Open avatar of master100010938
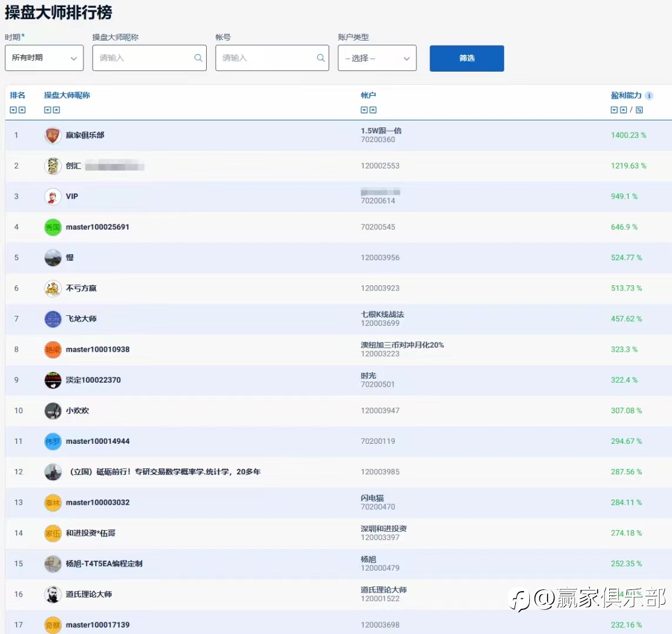 click(x=53, y=349)
